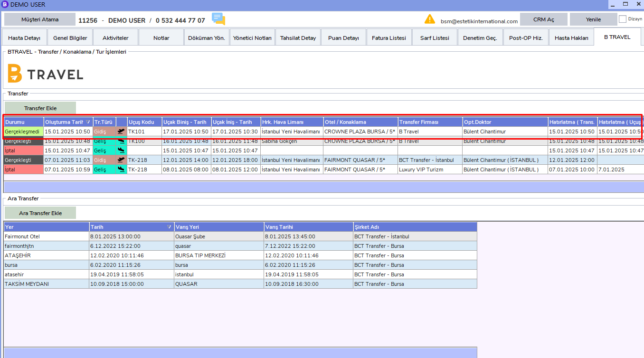Open the chat messages bubble icon
This screenshot has width=644, height=358.
pyautogui.click(x=218, y=19)
